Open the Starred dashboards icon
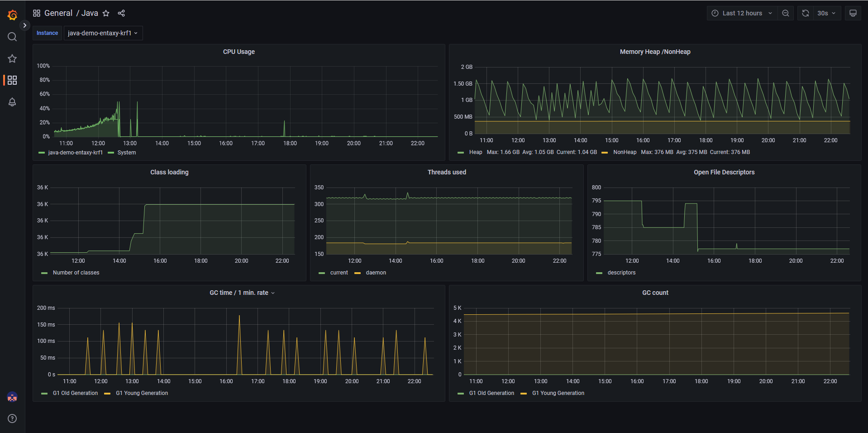 (12, 58)
